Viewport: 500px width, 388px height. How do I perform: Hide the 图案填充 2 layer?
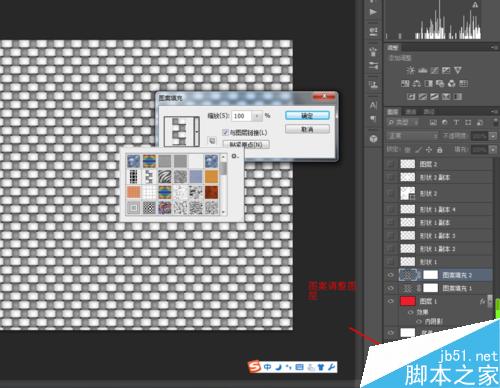(x=391, y=275)
